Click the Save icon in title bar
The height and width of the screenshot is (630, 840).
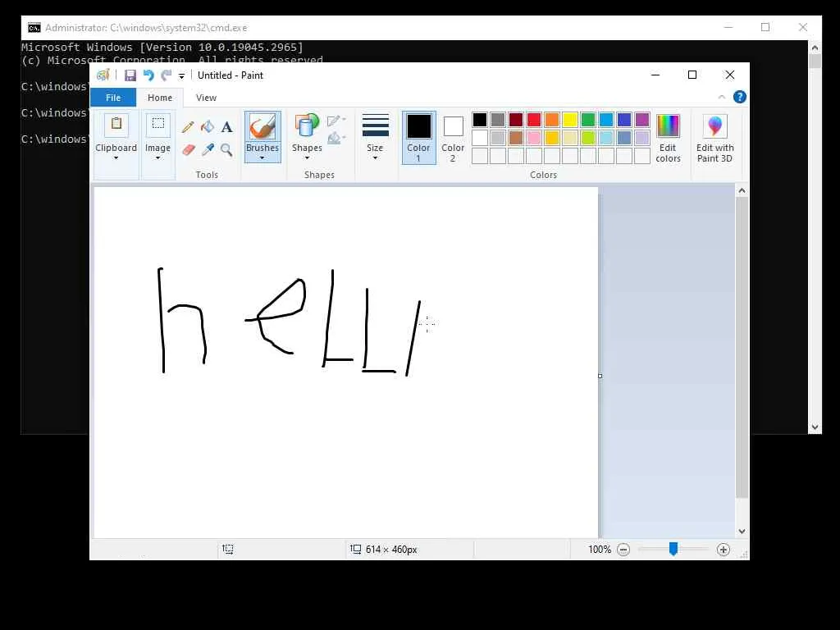(x=130, y=75)
